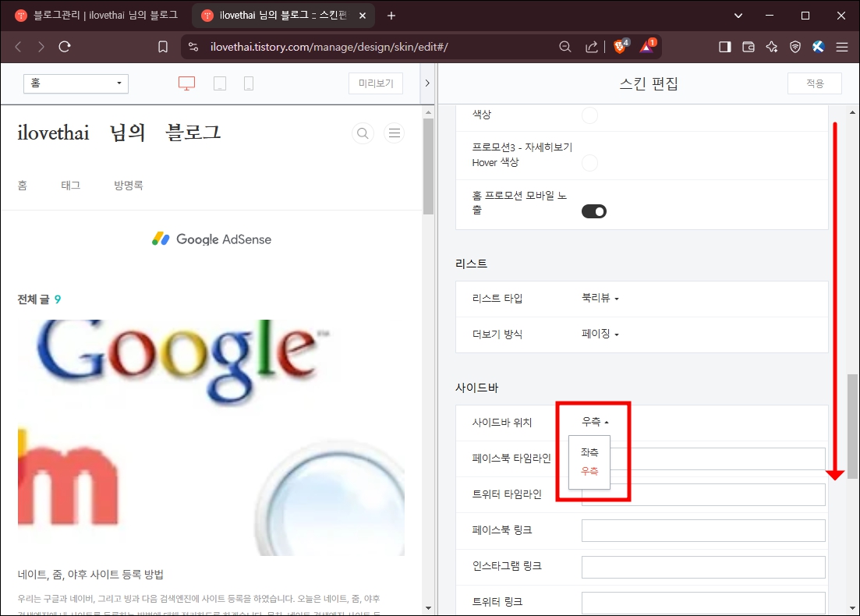Choose 좌측 in sidebar position list
860x616 pixels.
click(x=589, y=452)
